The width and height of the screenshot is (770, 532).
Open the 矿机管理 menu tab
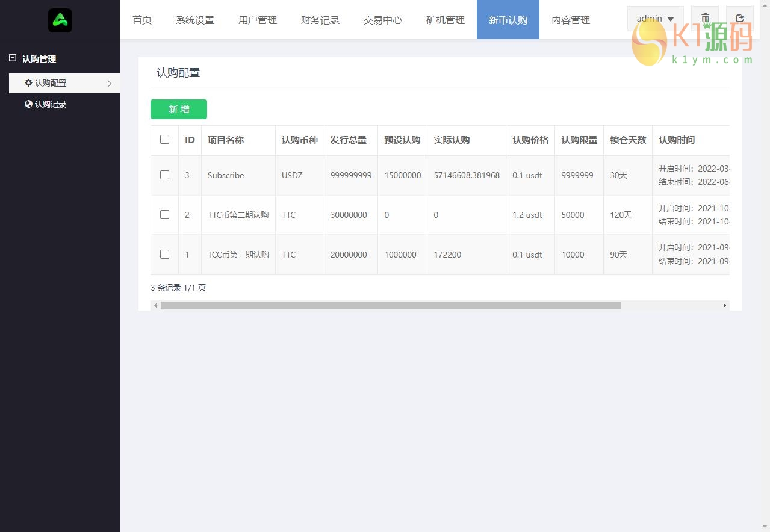pos(446,20)
